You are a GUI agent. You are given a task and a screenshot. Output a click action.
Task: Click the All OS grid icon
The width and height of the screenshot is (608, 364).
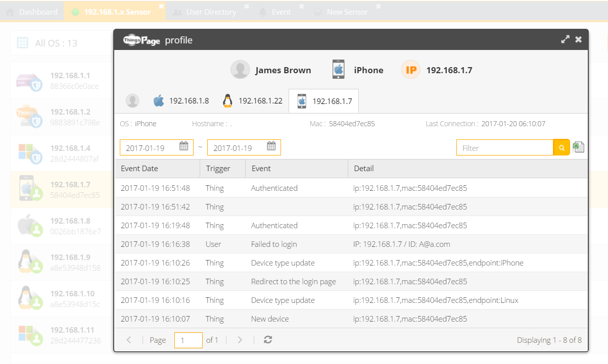[x=23, y=43]
